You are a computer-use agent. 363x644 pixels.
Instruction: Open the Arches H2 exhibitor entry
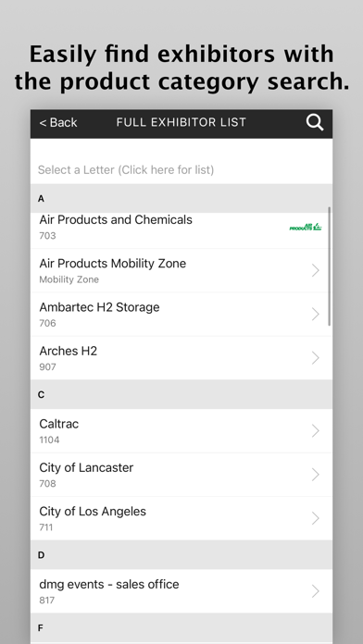181,358
